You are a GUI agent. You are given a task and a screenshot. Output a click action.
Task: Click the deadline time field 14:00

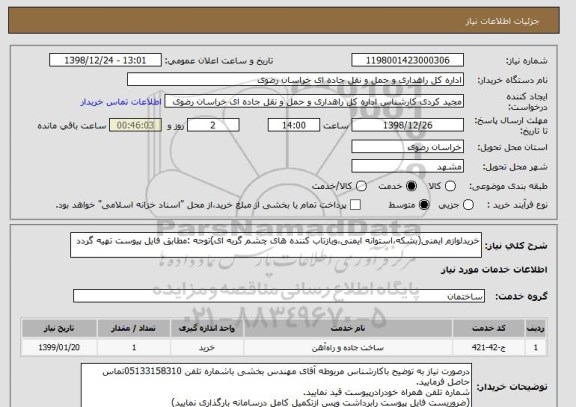click(294, 125)
